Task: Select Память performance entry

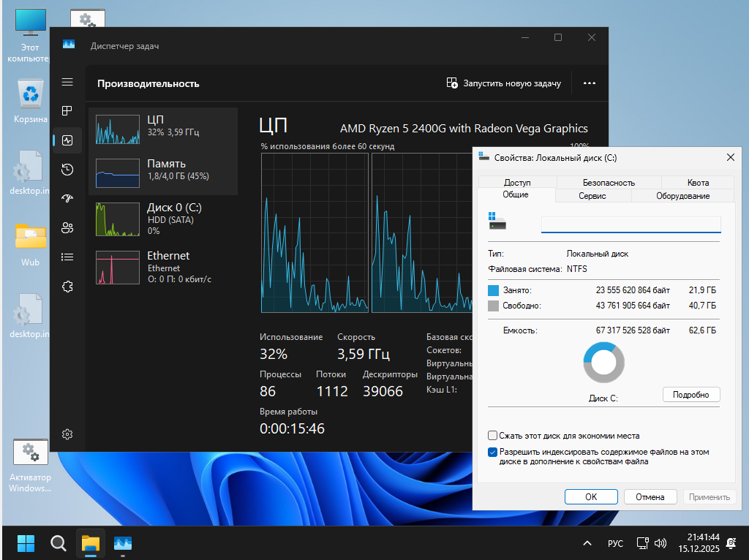Action: [163, 173]
